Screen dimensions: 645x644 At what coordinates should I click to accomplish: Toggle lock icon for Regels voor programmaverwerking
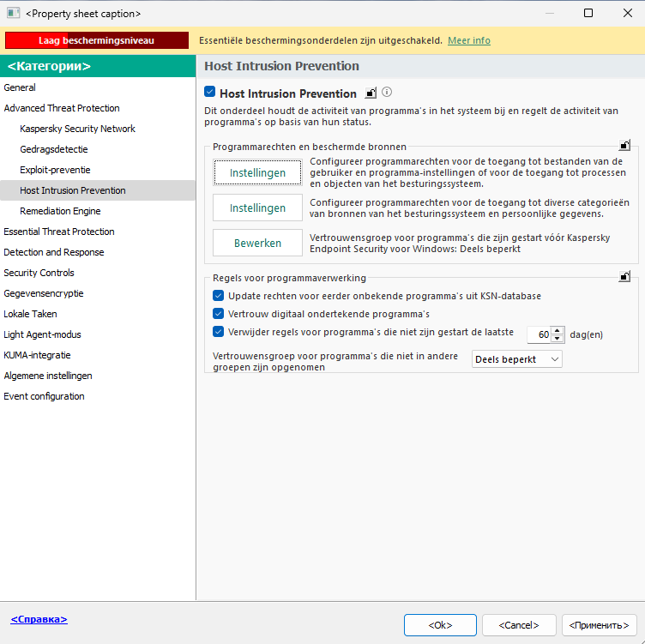[625, 276]
